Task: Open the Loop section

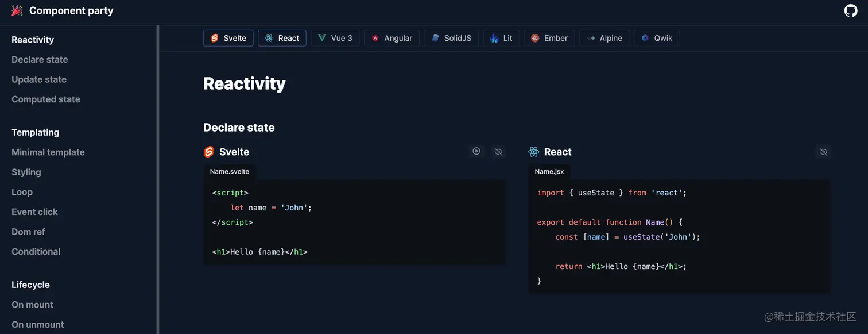Action: pos(22,192)
